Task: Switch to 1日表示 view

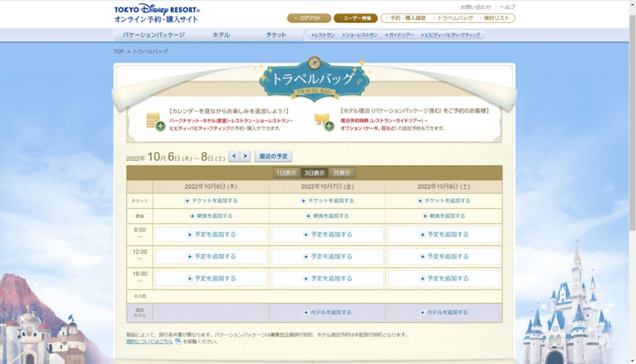Action: (286, 173)
